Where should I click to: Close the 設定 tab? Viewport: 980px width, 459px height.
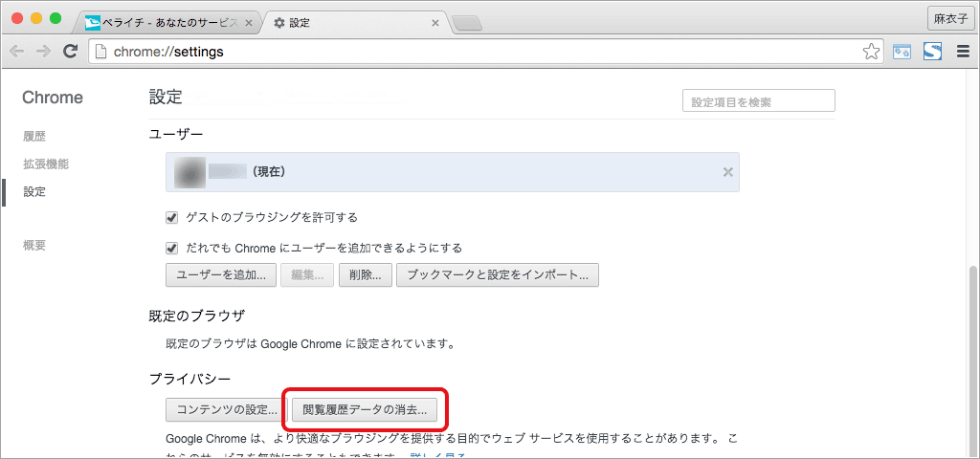(435, 23)
